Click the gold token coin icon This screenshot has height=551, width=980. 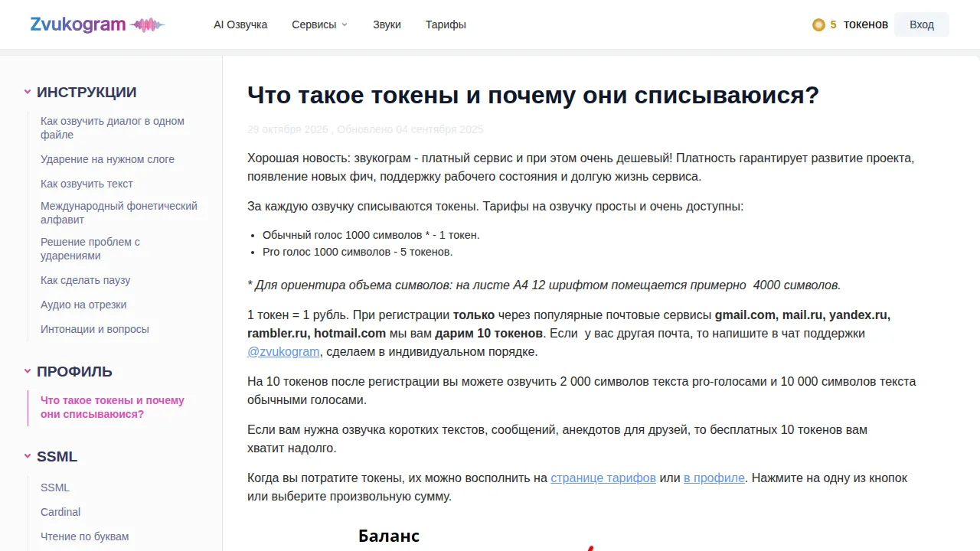click(818, 24)
